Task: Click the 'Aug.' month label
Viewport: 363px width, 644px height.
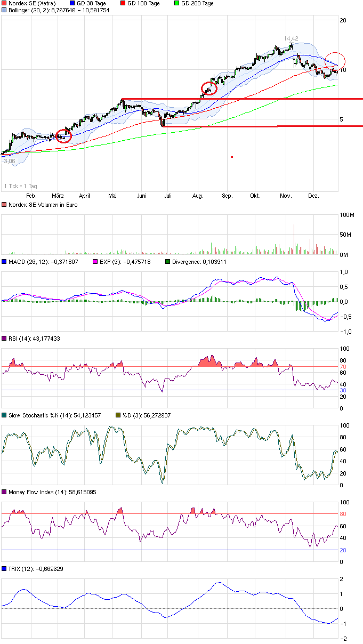Action: [197, 196]
